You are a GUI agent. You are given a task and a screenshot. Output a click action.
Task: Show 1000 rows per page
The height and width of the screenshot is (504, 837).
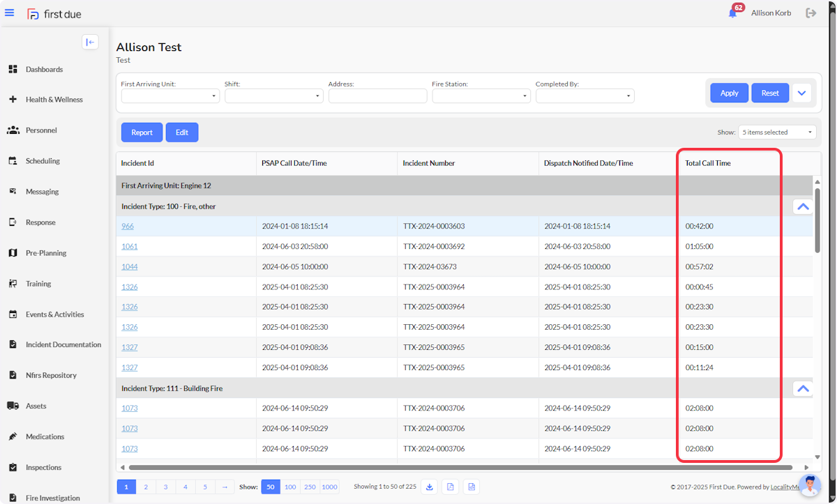(329, 487)
